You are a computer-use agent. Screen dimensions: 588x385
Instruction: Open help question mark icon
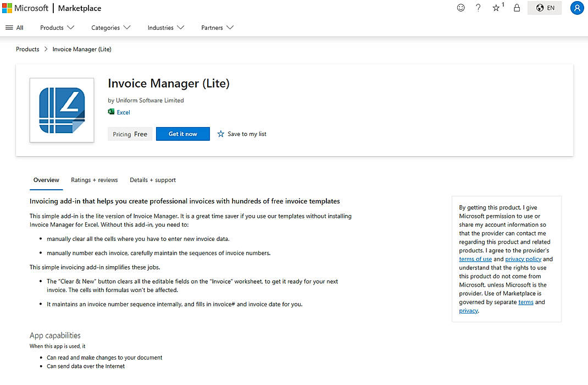click(478, 8)
